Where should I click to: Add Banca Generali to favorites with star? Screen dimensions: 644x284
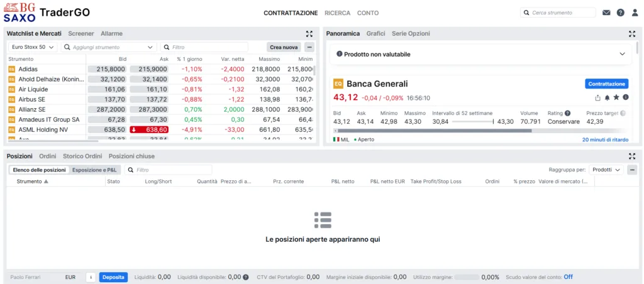click(x=616, y=97)
